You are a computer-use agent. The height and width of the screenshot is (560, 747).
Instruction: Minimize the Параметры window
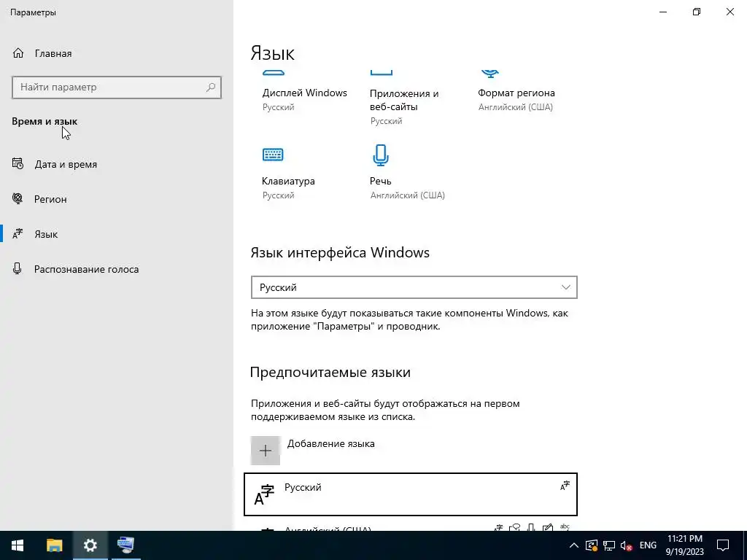coord(663,12)
